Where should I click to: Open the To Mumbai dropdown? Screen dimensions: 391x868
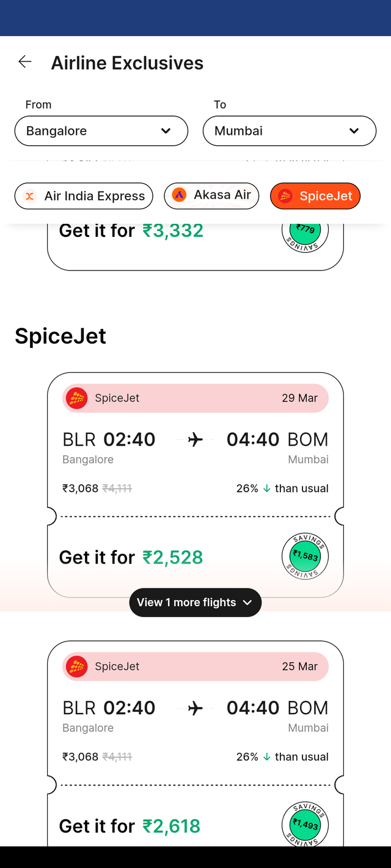[289, 131]
